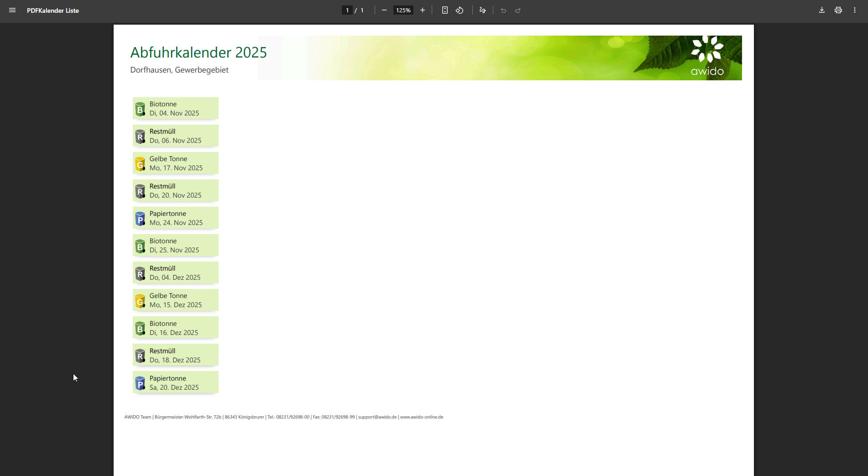This screenshot has height=476, width=868.
Task: Click the zoom out minus button
Action: (384, 10)
